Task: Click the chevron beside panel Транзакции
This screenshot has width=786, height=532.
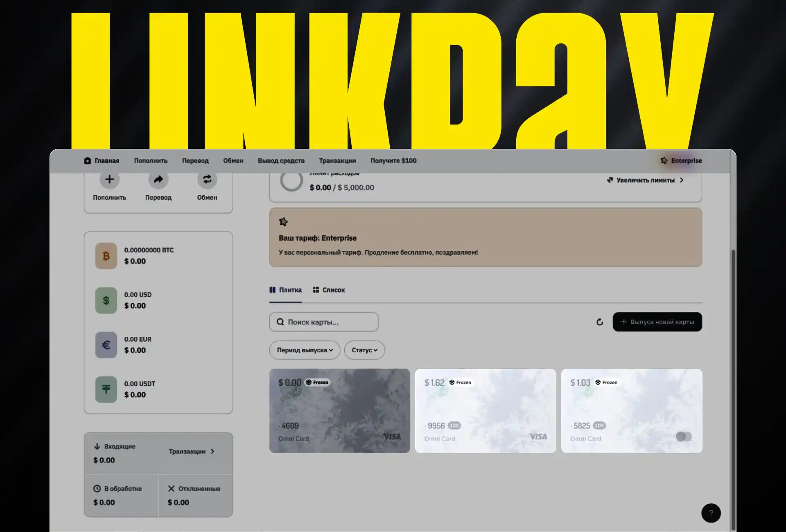Action: 212,451
